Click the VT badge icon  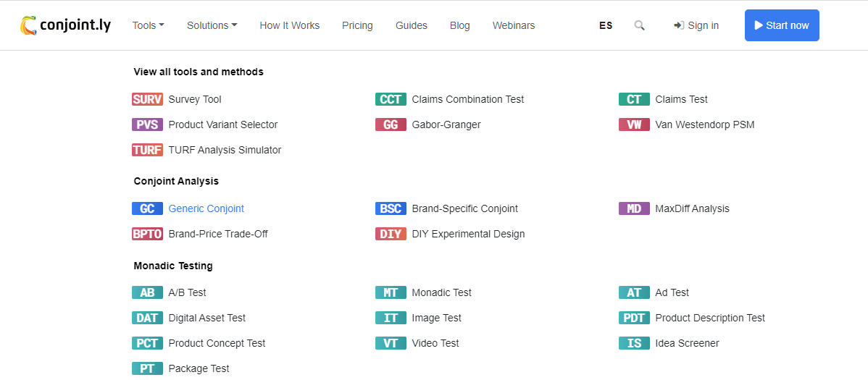[391, 344]
